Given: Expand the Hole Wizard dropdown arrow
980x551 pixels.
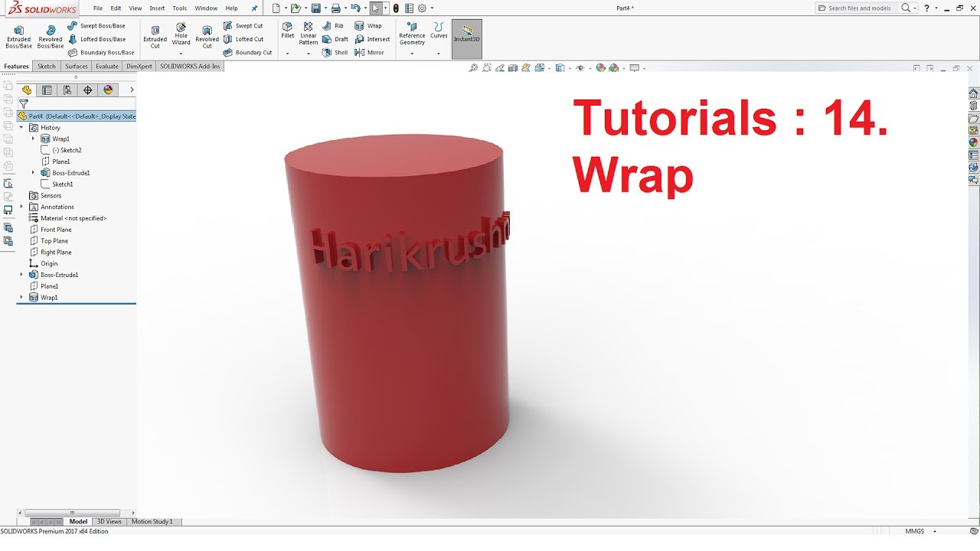Looking at the screenshot, I should point(181,54).
